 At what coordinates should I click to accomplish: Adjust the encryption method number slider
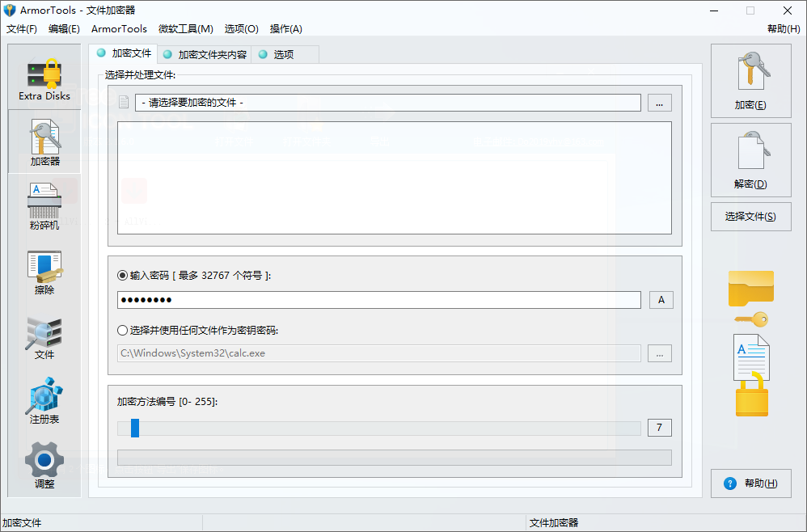click(x=134, y=429)
